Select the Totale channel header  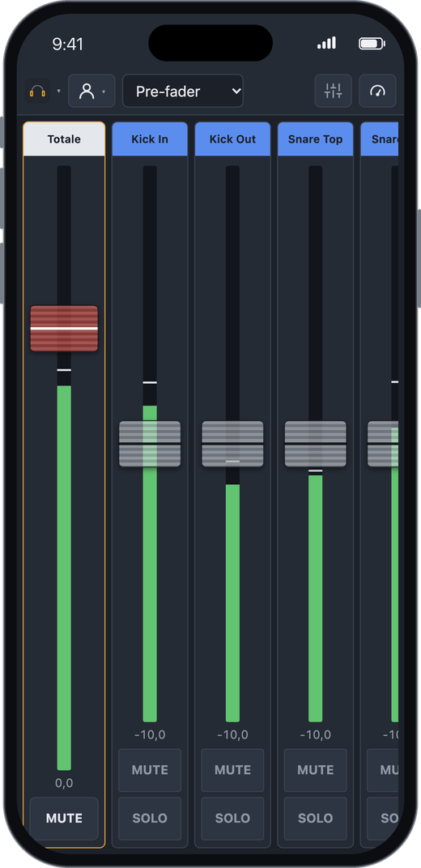point(64,139)
